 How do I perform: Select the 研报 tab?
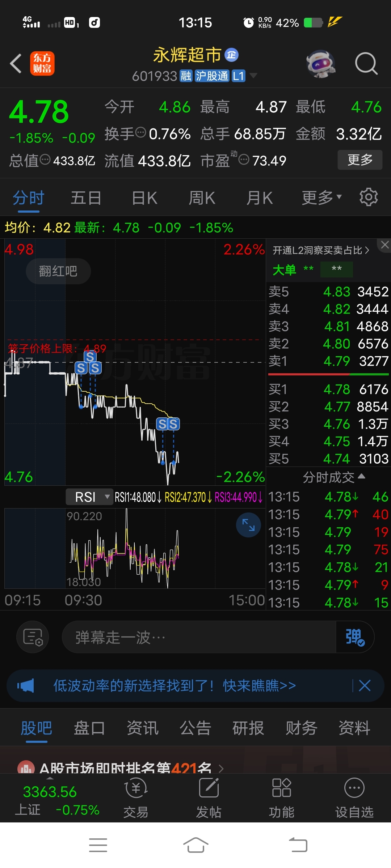(248, 728)
